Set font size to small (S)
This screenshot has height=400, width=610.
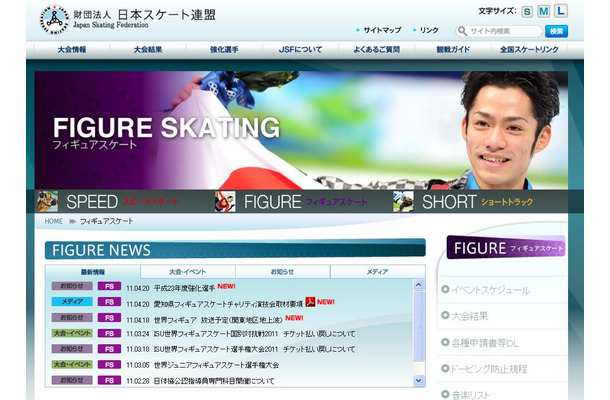(x=528, y=11)
